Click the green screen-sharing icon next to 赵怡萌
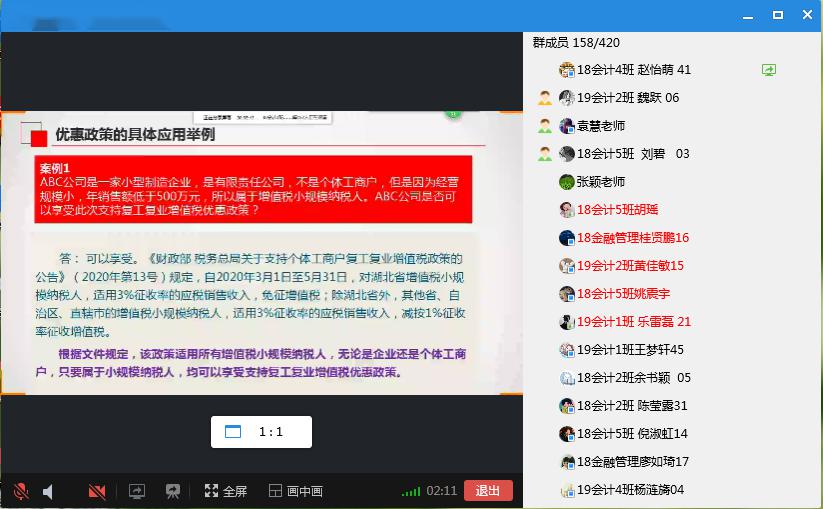The height and width of the screenshot is (509, 823). click(x=768, y=70)
